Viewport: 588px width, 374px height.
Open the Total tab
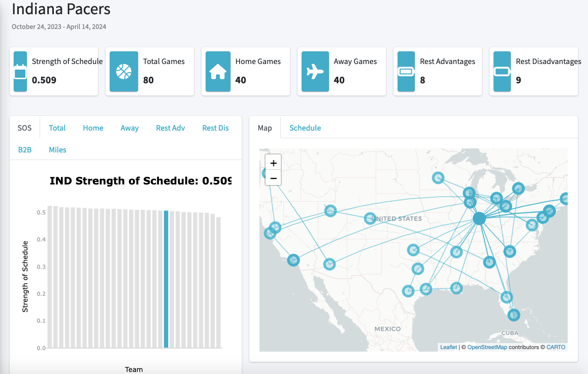[57, 128]
